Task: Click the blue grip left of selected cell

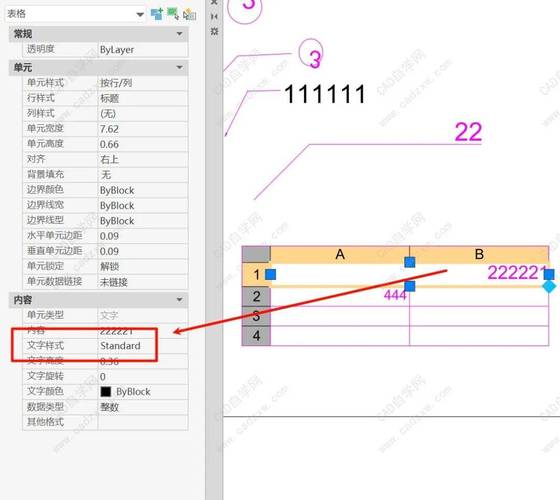Action: 271,275
